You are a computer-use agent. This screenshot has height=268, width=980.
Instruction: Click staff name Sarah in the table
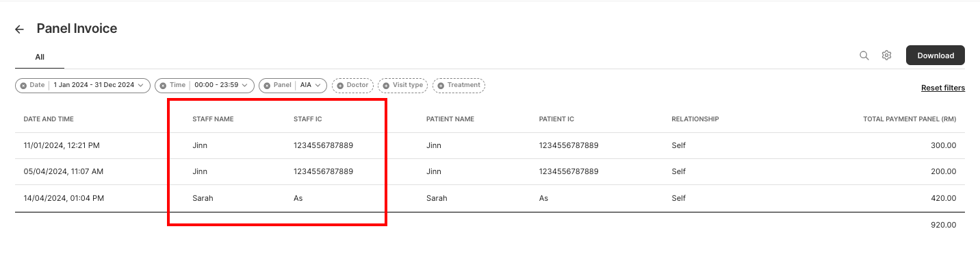tap(203, 198)
